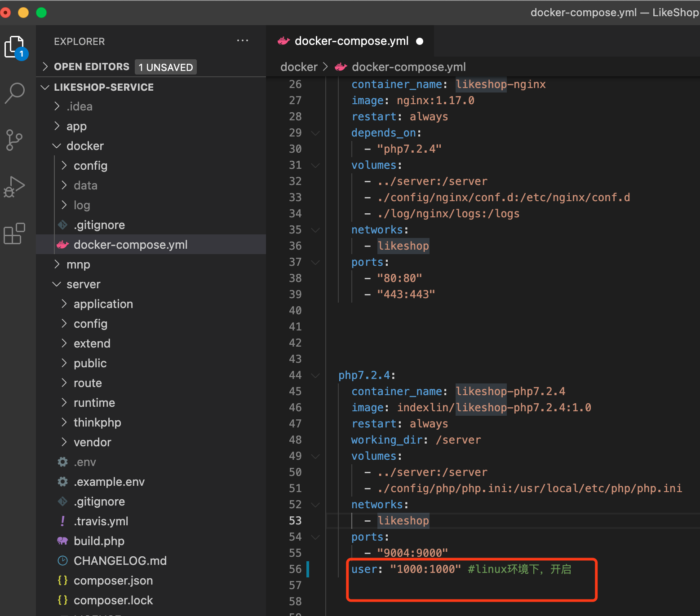The image size is (700, 616).
Task: Click container_name likeshop-nginx line
Action: tap(448, 84)
